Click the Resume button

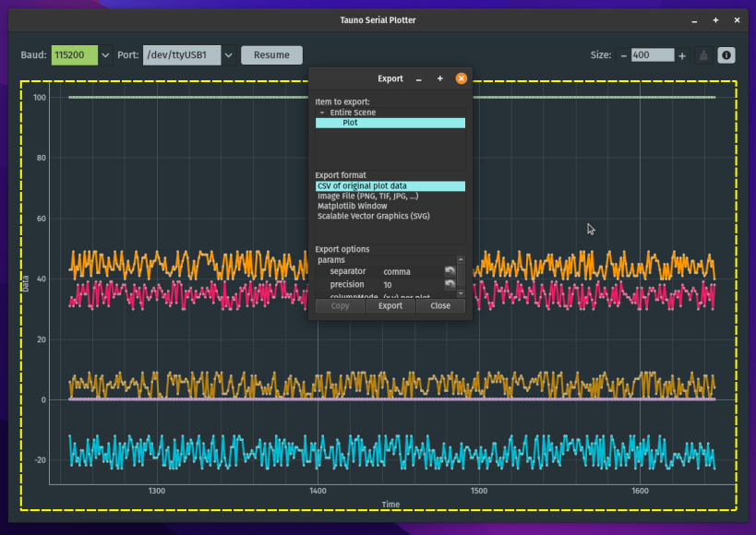(271, 55)
